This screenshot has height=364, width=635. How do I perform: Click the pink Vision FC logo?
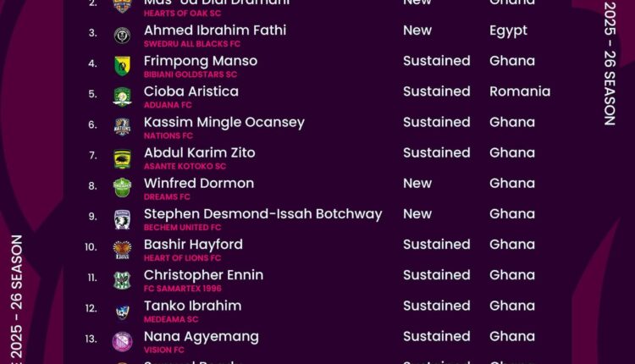pos(122,341)
